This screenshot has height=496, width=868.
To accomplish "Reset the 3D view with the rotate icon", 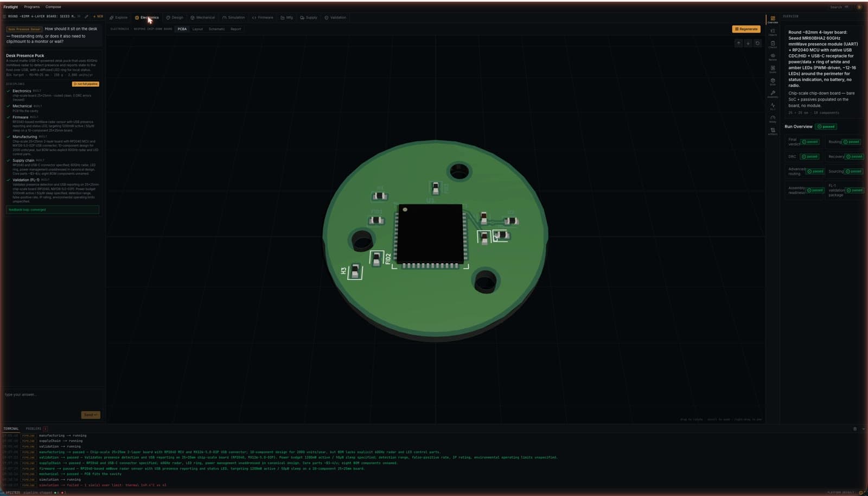I will [x=758, y=43].
